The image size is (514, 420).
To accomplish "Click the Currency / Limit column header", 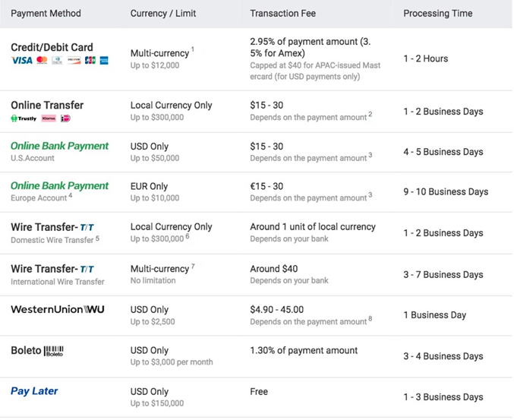I will pyautogui.click(x=162, y=14).
